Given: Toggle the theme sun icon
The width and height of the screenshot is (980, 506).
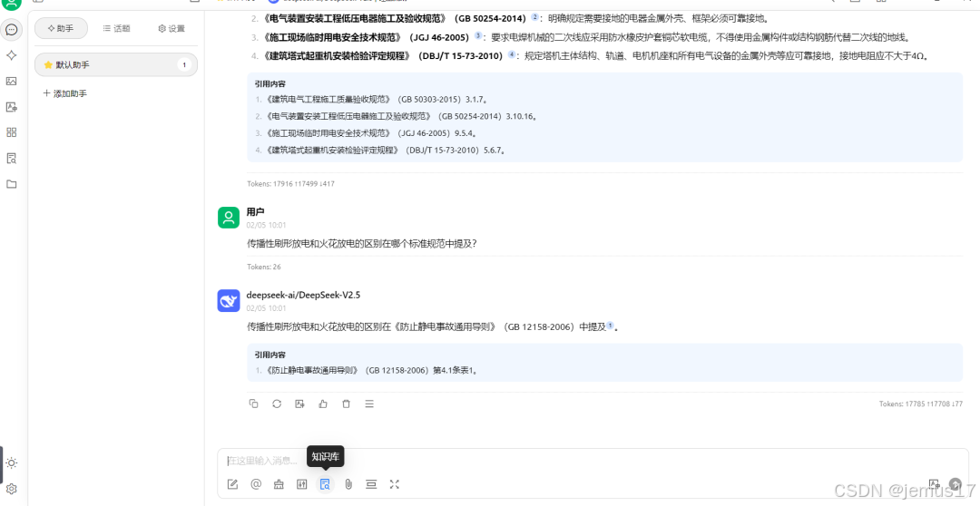Looking at the screenshot, I should tap(11, 462).
